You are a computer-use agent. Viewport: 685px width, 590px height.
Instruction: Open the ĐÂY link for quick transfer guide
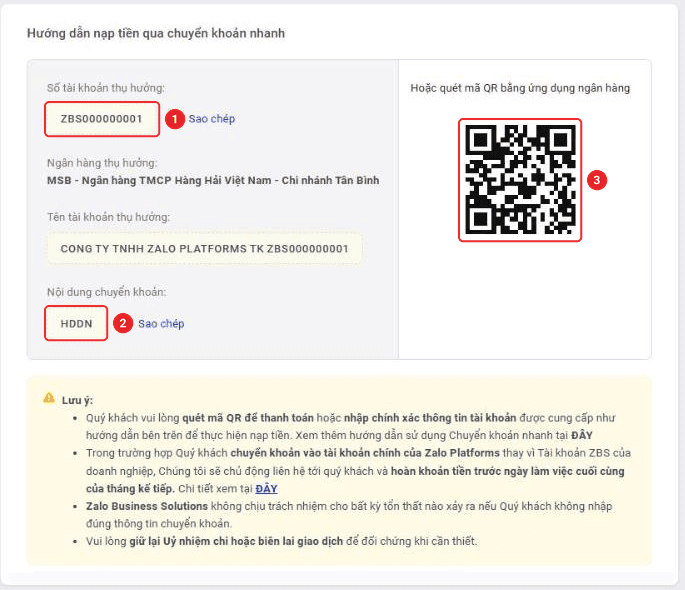[x=581, y=435]
